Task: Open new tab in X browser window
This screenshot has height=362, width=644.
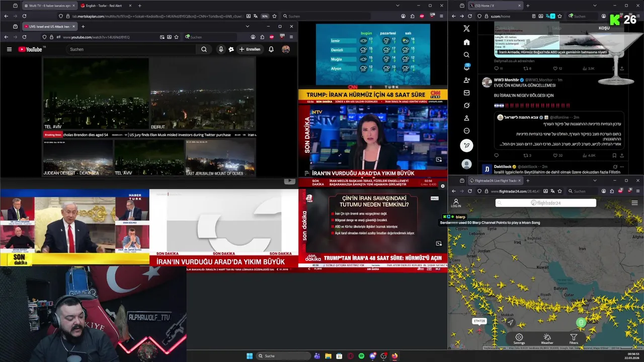Action: pos(528,6)
